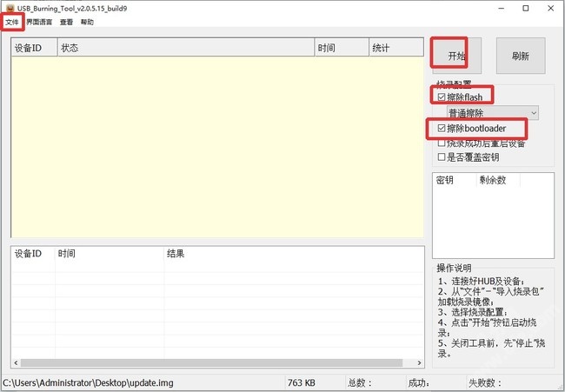This screenshot has height=392, width=565.
Task: Click the 设备ID column header in top table
Action: tap(34, 48)
